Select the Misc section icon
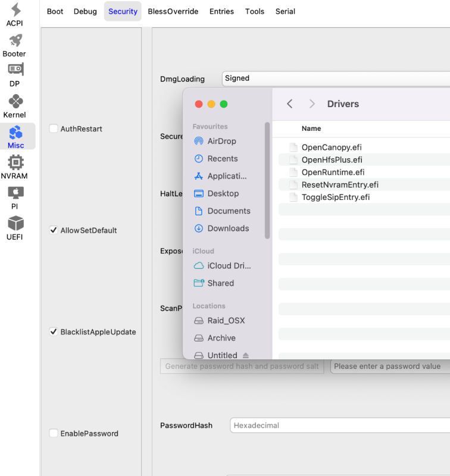Screen dimensions: 450x476 click(16, 133)
